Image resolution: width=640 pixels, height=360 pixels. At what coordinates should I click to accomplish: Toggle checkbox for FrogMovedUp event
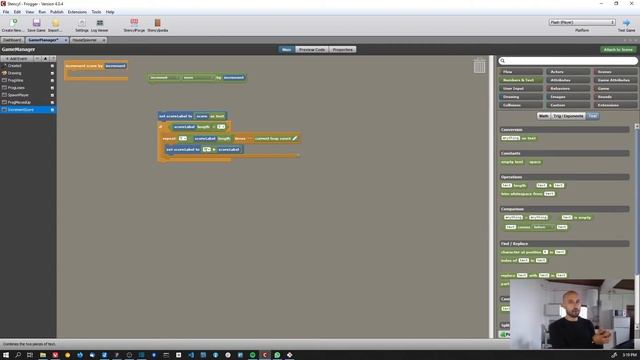click(x=52, y=102)
